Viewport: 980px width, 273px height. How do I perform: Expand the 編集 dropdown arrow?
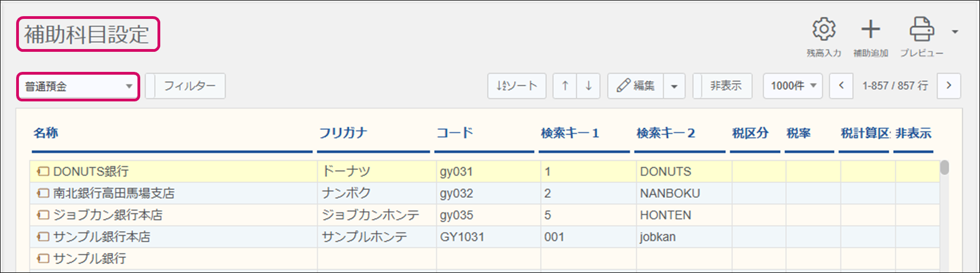point(674,86)
